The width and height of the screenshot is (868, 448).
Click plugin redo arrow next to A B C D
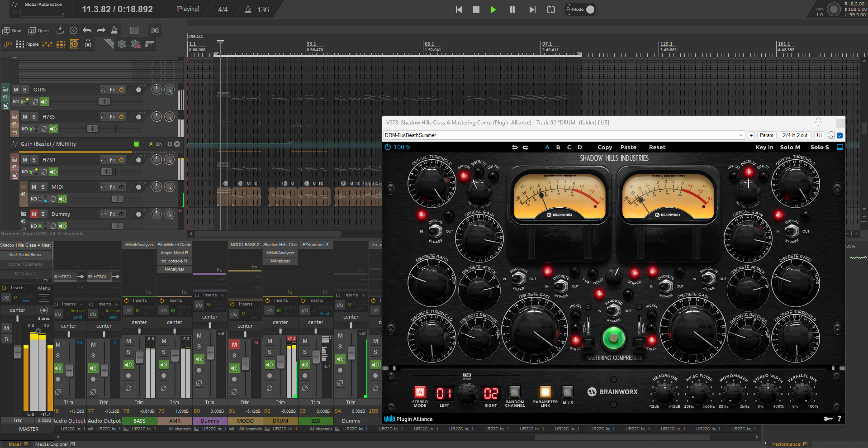tap(525, 147)
